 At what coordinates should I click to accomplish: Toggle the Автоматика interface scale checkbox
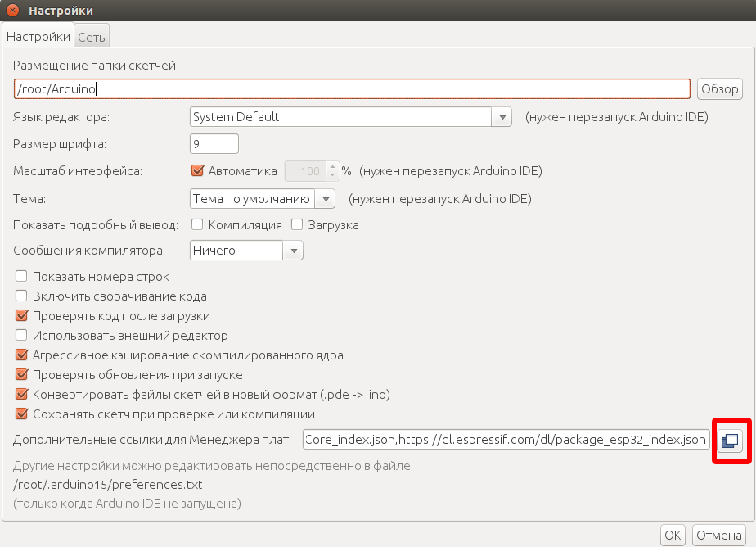click(196, 171)
